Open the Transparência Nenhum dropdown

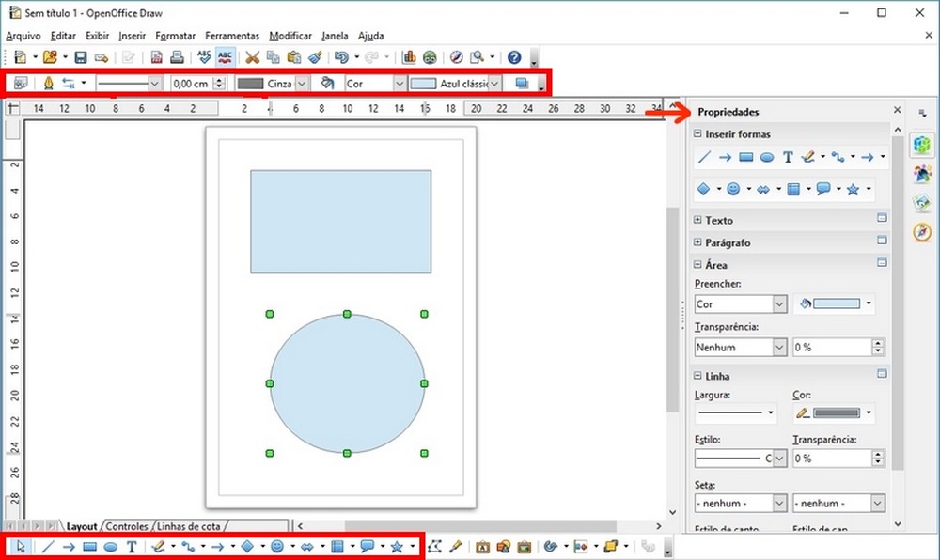click(741, 348)
